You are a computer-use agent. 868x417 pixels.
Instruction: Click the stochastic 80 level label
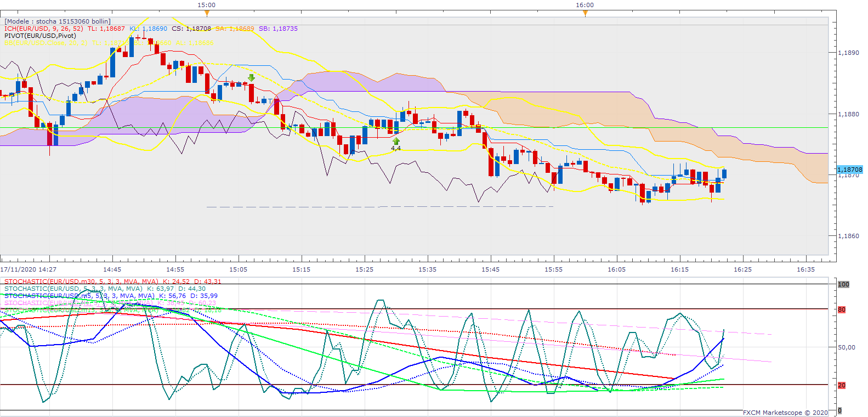[x=842, y=310]
